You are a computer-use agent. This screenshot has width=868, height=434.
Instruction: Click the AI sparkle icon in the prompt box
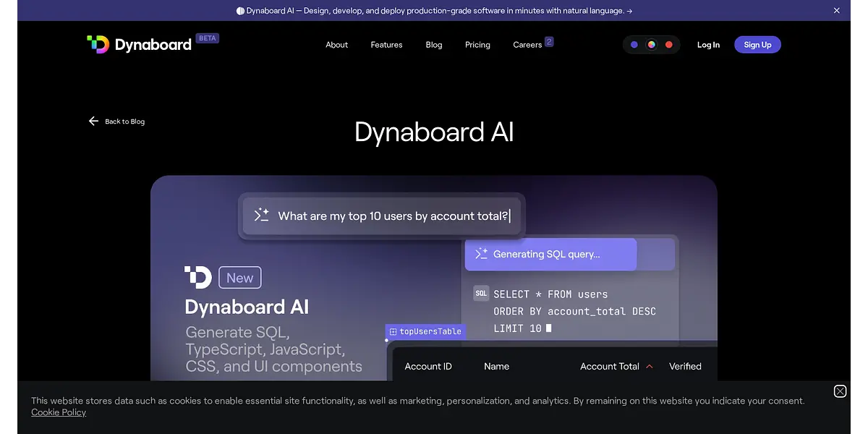(x=261, y=216)
